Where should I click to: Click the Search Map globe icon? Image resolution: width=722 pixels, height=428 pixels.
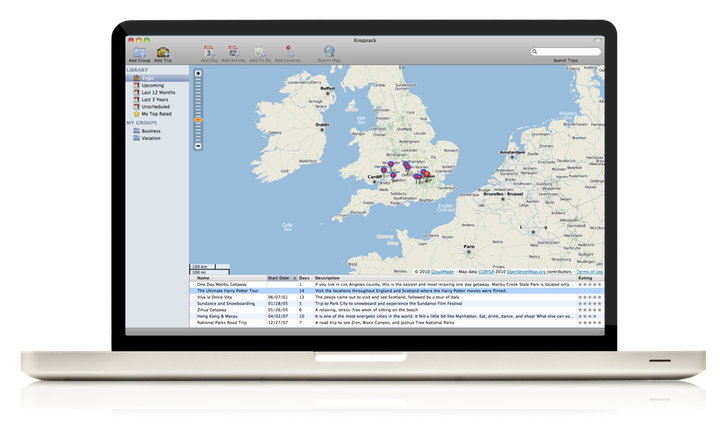pyautogui.click(x=329, y=51)
